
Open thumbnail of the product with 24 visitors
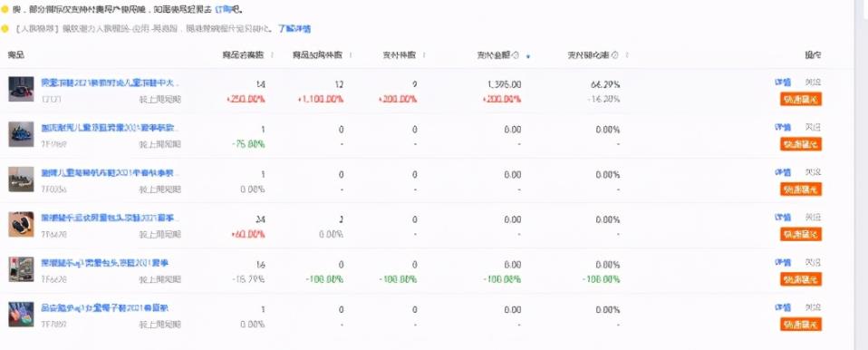[x=21, y=224]
